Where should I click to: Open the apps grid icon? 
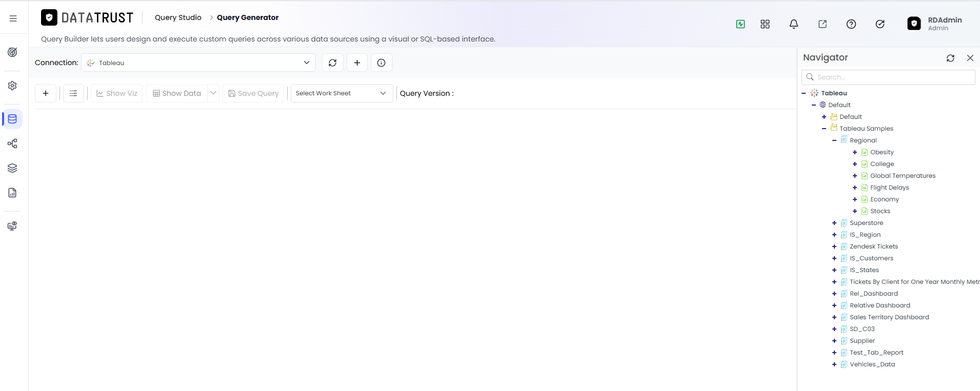[765, 24]
